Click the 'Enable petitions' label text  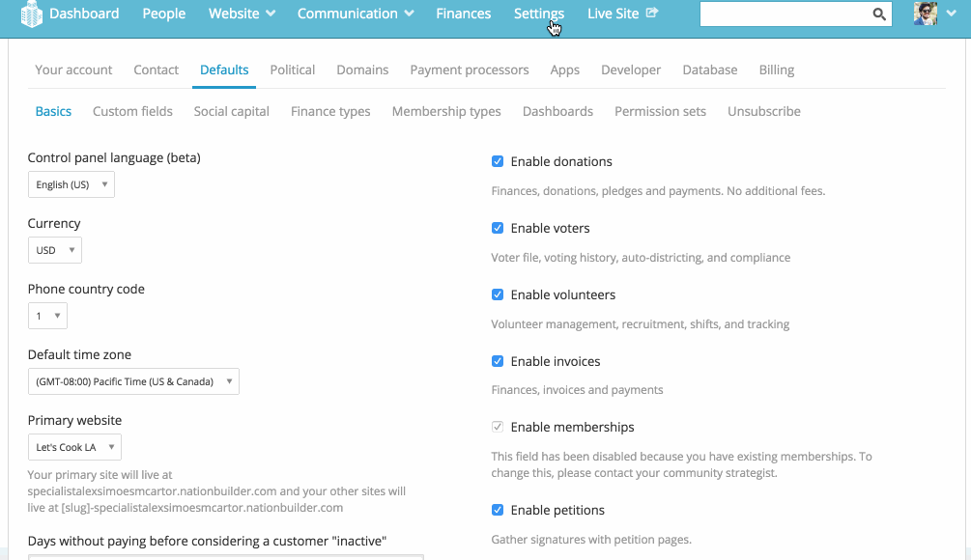click(x=557, y=511)
